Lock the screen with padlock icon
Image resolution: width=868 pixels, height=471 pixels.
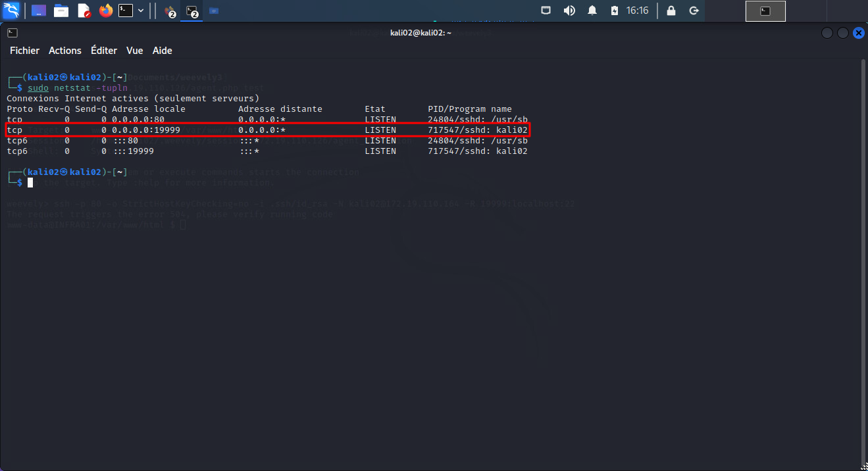tap(671, 11)
